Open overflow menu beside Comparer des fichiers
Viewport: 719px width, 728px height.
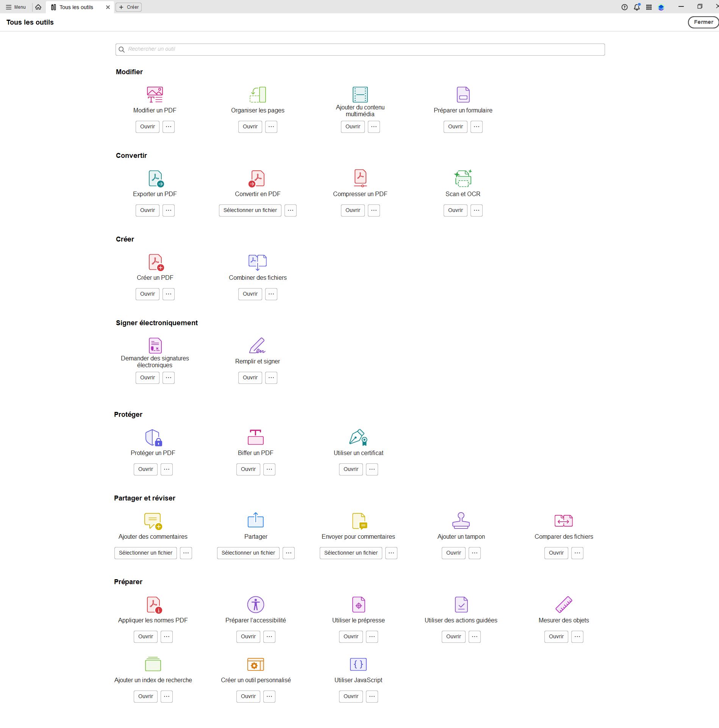(x=577, y=553)
